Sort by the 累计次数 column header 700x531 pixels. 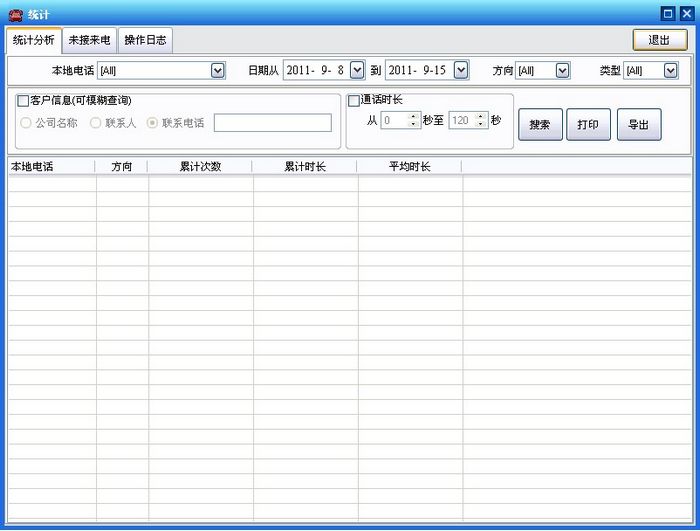200,166
